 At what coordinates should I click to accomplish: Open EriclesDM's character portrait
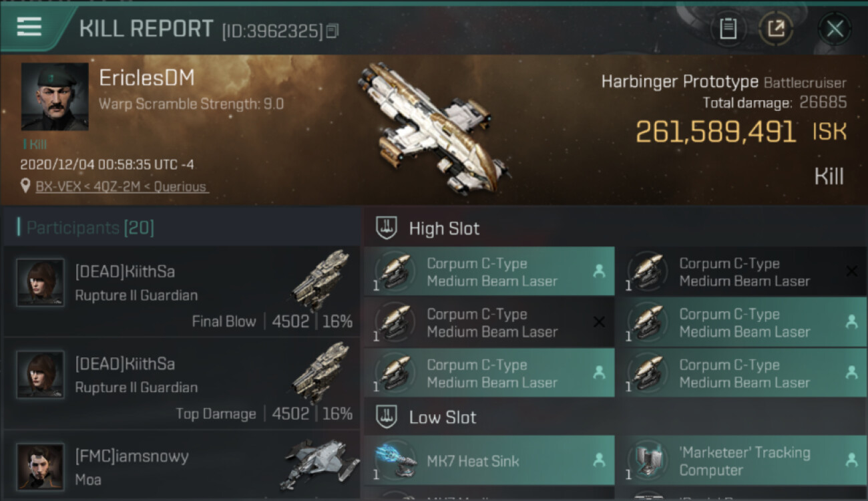(55, 96)
